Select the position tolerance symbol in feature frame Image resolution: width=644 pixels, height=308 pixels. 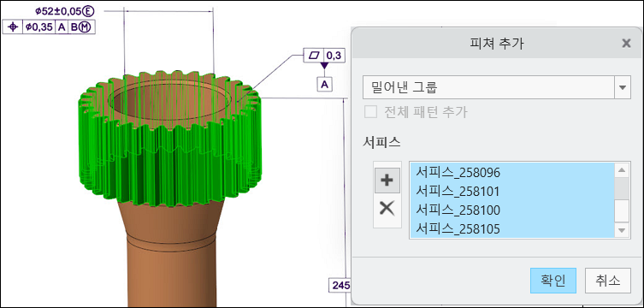(13, 27)
